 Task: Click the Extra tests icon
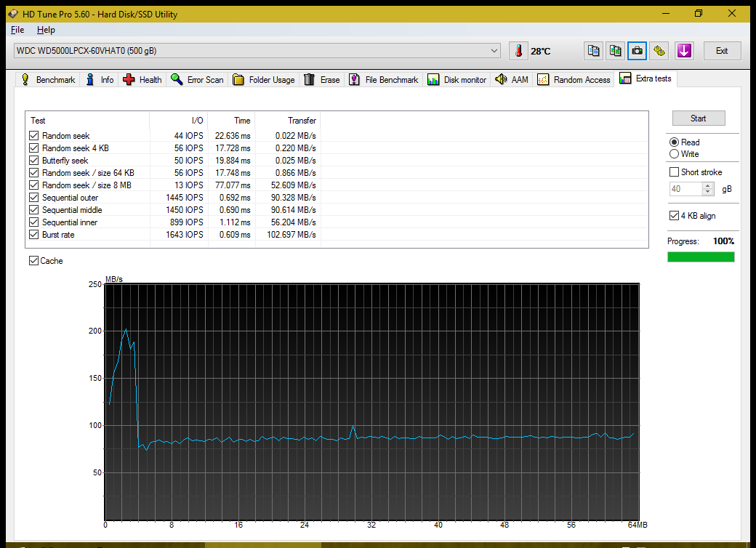625,78
